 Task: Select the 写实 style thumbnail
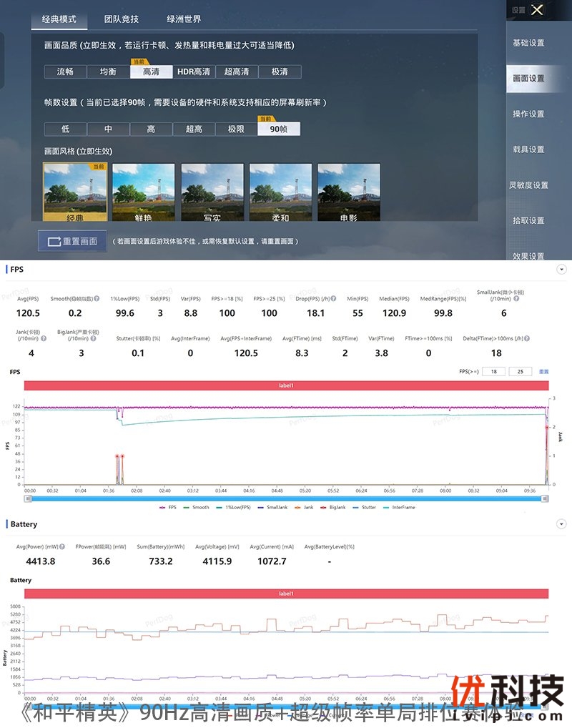click(x=212, y=193)
